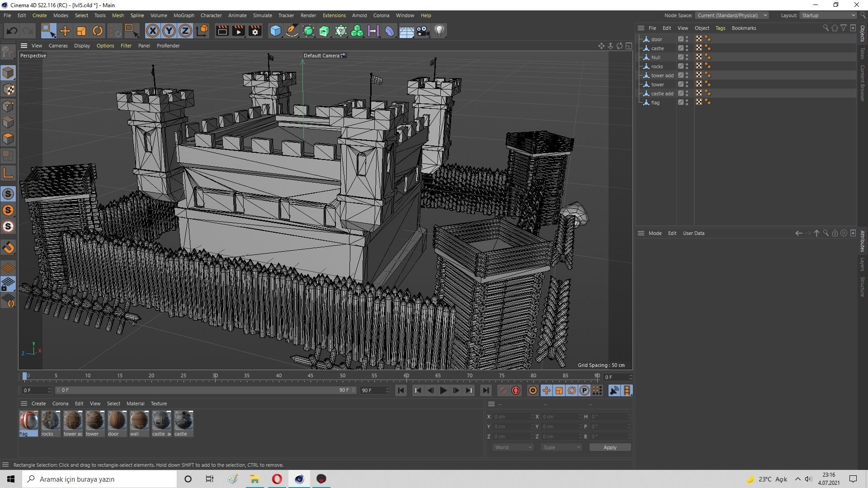Toggle the Y axis lock
This screenshot has height=488, width=868.
pyautogui.click(x=169, y=31)
